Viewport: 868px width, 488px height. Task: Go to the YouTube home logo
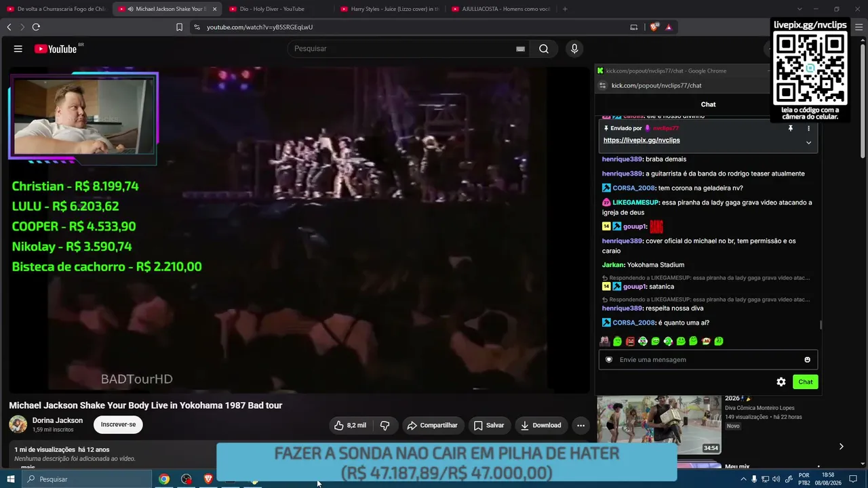click(x=56, y=49)
